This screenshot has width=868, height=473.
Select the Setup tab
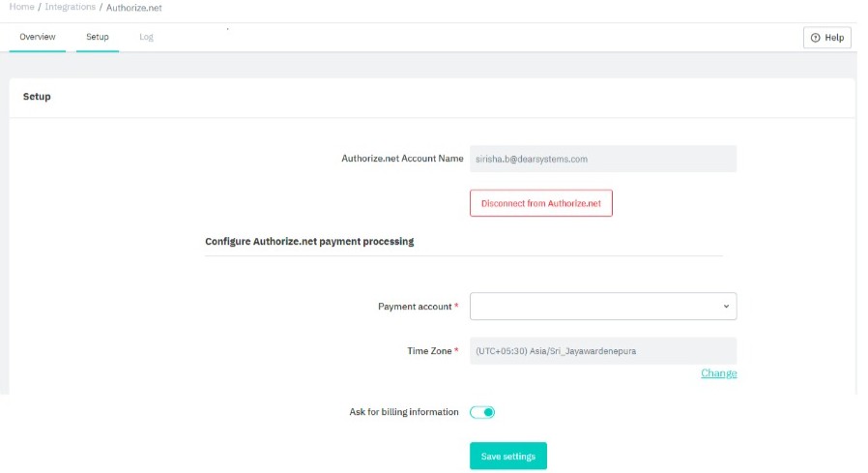pos(98,37)
